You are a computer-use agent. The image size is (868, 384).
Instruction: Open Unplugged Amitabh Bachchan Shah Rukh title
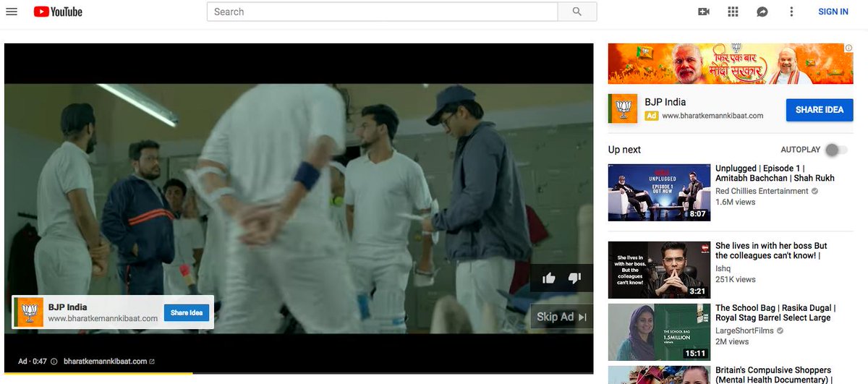(775, 173)
